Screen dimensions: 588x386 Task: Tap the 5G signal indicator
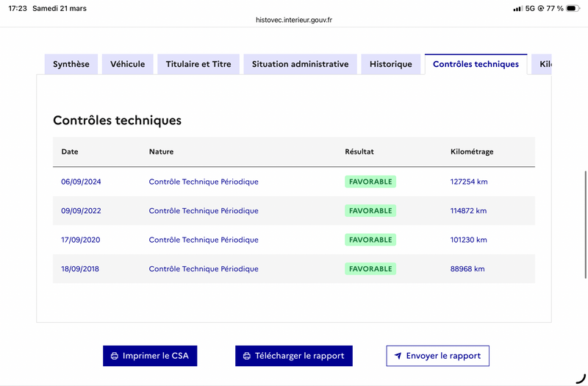coord(530,8)
